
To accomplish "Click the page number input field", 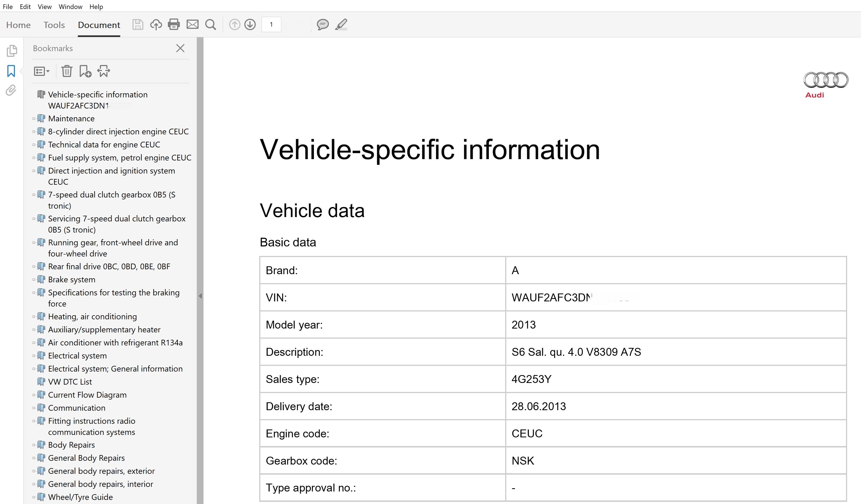I will (271, 24).
